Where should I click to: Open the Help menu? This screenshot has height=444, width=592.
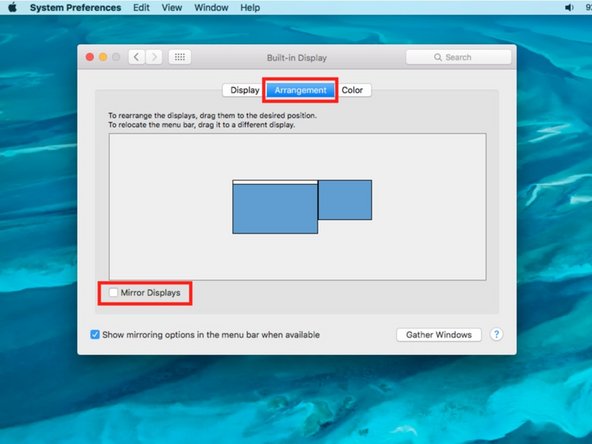click(250, 8)
